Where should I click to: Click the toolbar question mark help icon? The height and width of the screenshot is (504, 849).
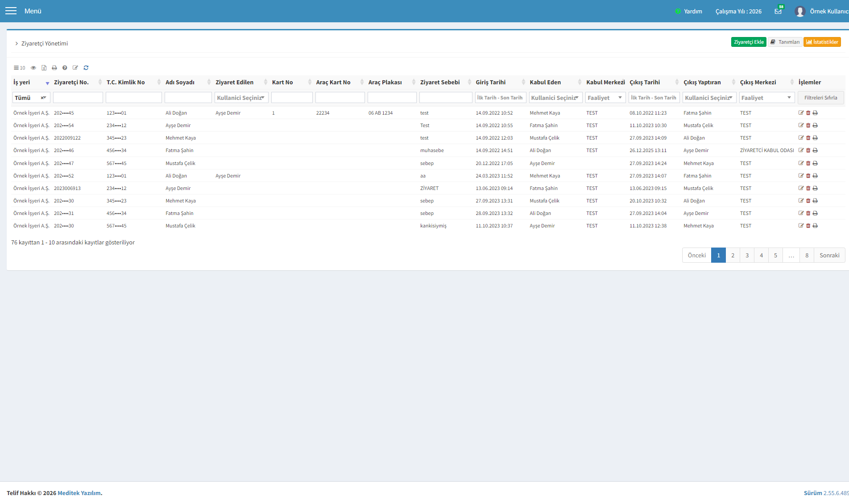(65, 68)
